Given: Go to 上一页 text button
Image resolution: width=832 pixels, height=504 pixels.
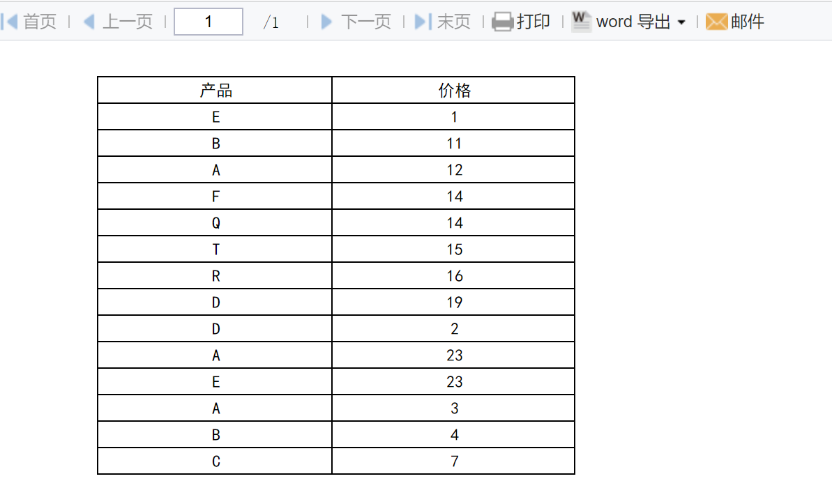Looking at the screenshot, I should click(x=128, y=22).
